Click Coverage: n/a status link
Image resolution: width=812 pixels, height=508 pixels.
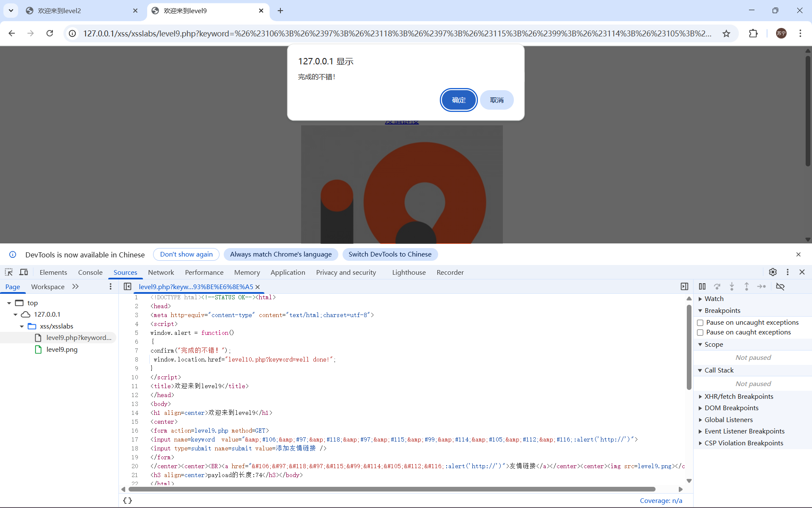pos(661,500)
